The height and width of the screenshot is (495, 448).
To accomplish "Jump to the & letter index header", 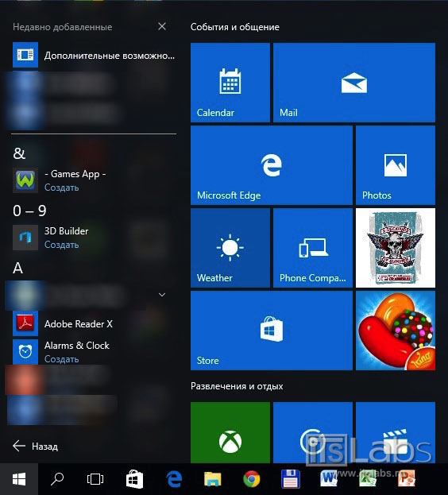I will [19, 153].
